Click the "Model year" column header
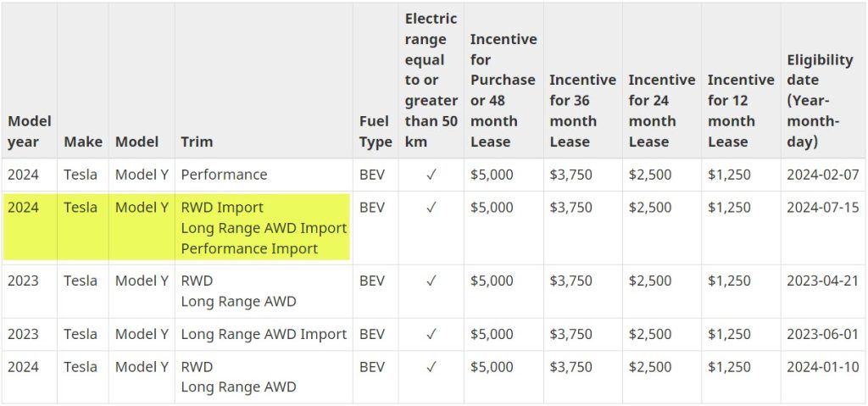The height and width of the screenshot is (406, 868). click(30, 131)
